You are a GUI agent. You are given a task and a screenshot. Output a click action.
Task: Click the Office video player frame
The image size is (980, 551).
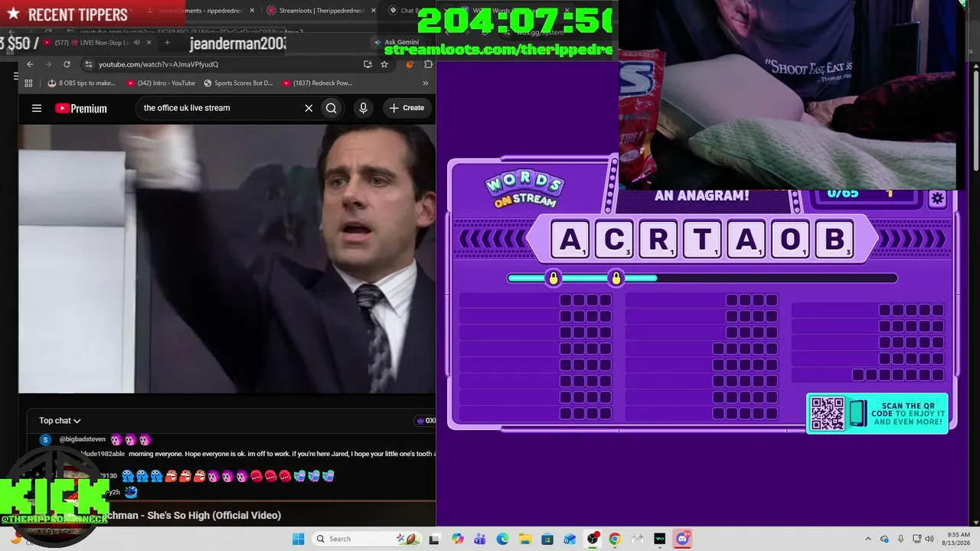227,259
